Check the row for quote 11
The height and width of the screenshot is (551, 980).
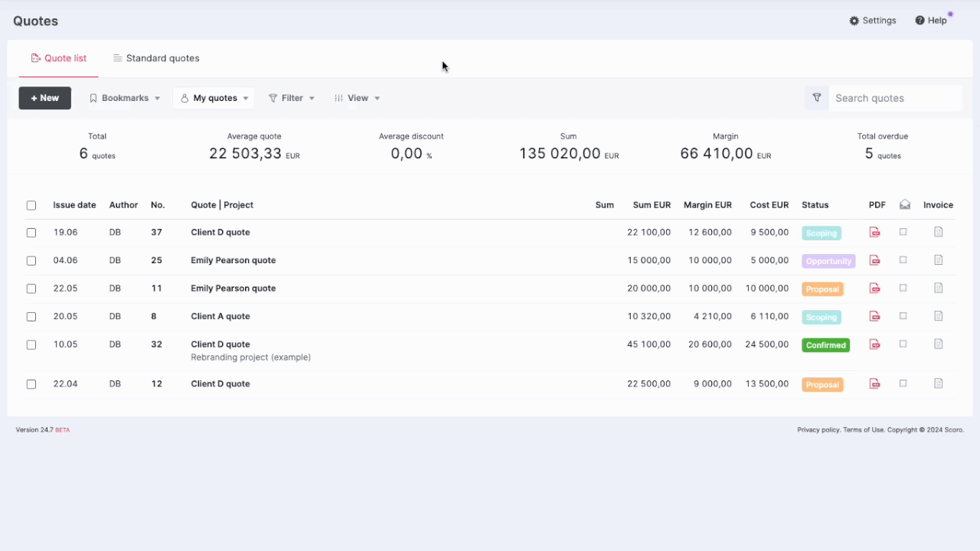click(31, 289)
